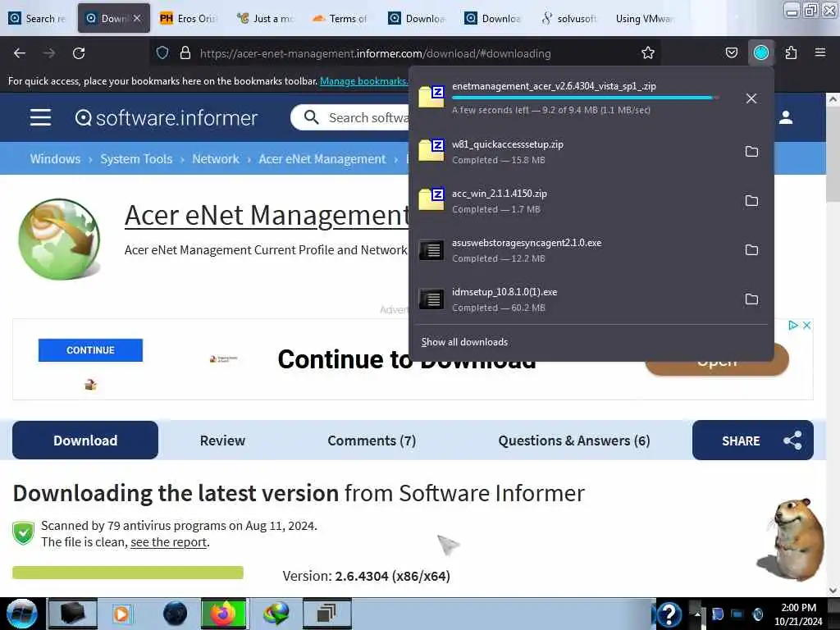The height and width of the screenshot is (630, 840).
Task: Open the System Tools breadcrumb link
Action: [x=136, y=159]
